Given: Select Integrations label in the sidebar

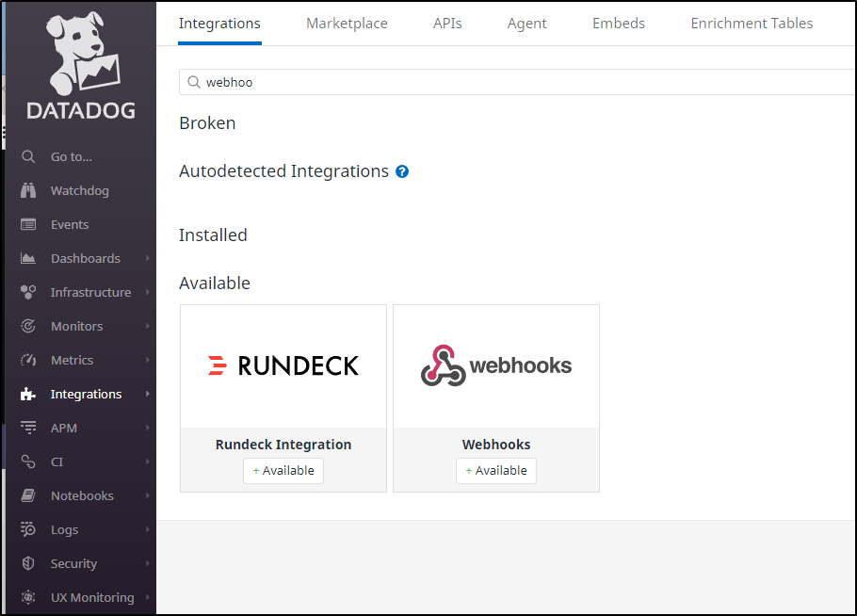Looking at the screenshot, I should click(x=86, y=394).
